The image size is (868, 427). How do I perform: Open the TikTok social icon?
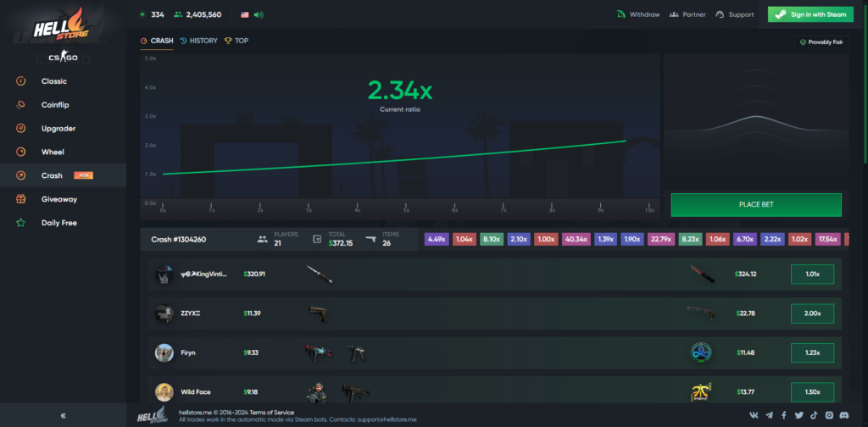click(814, 415)
